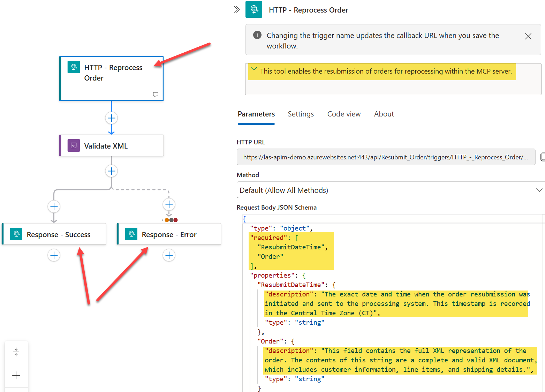Click the icon on the HTTP - Reprocess Order node

pos(74,67)
